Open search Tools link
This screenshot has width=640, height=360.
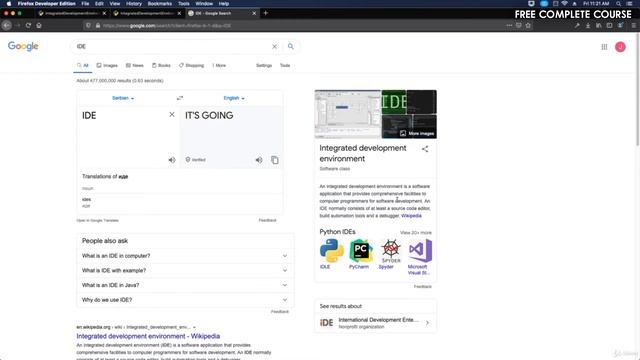pos(285,65)
